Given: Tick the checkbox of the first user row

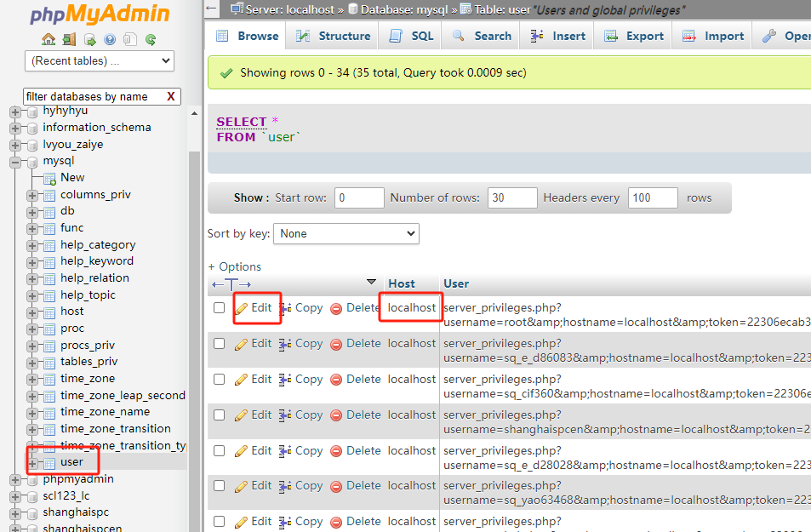Looking at the screenshot, I should pyautogui.click(x=220, y=308).
